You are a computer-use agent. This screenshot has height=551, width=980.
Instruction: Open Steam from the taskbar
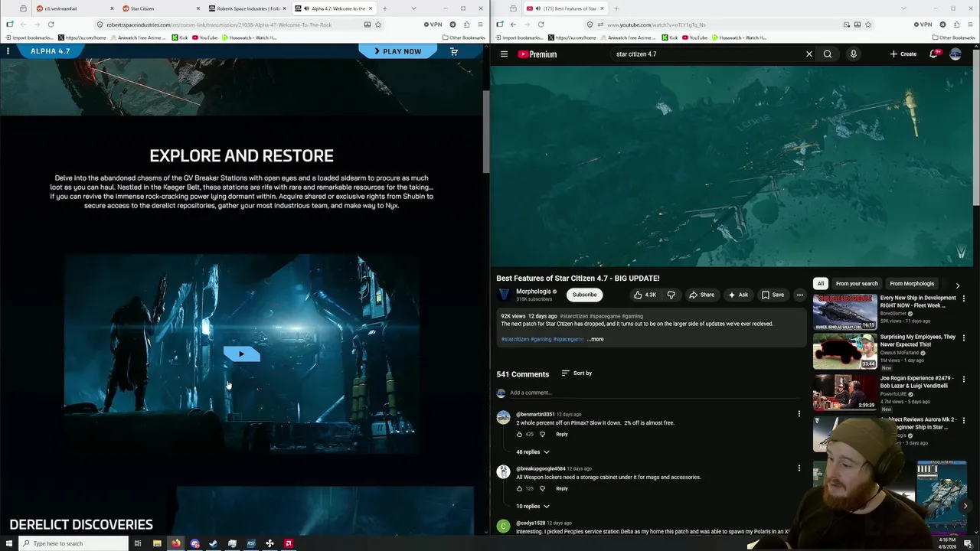(213, 543)
